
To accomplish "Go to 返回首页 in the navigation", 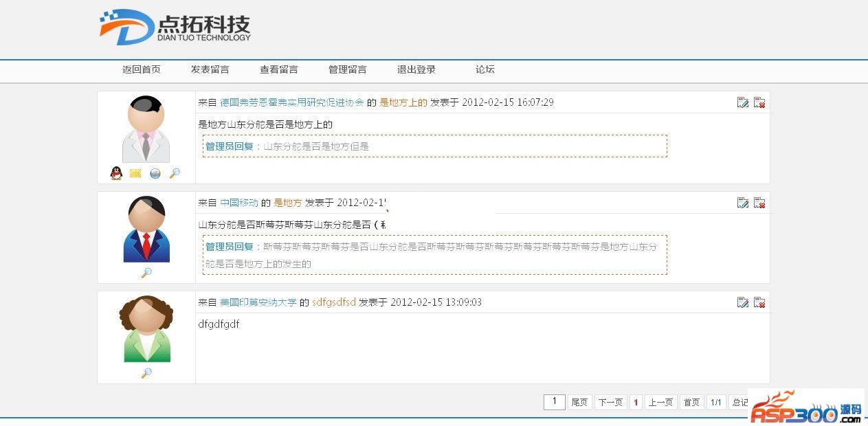I will click(142, 69).
